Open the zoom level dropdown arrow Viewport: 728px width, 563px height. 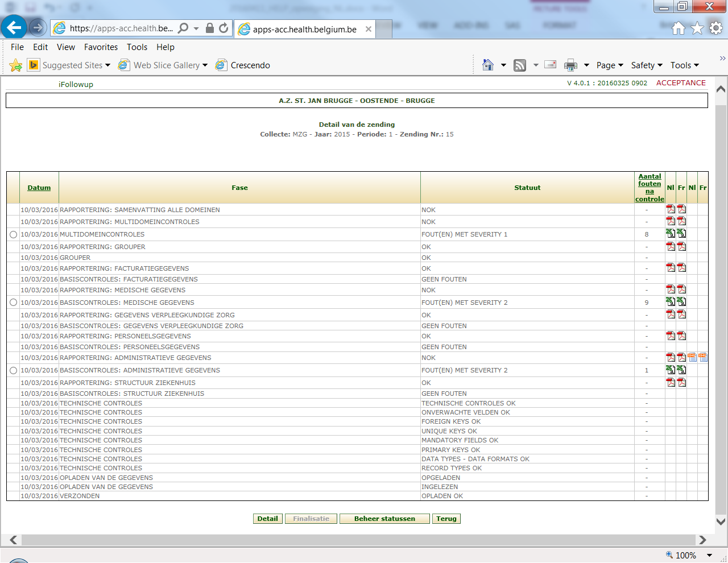tap(709, 556)
